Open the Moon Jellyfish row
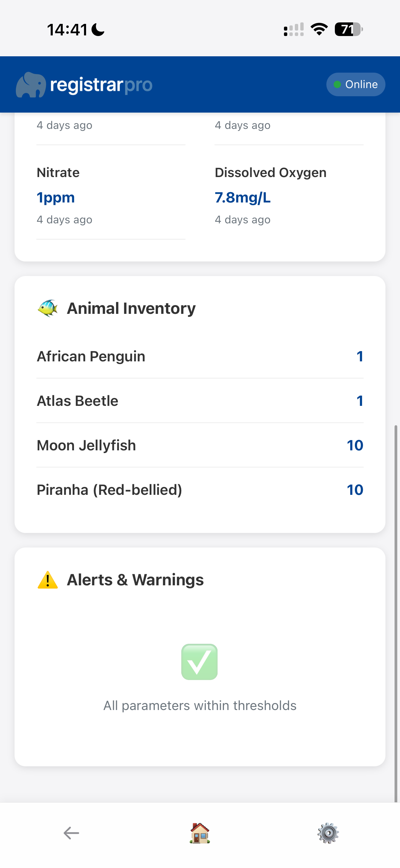The image size is (400, 868). point(200,445)
